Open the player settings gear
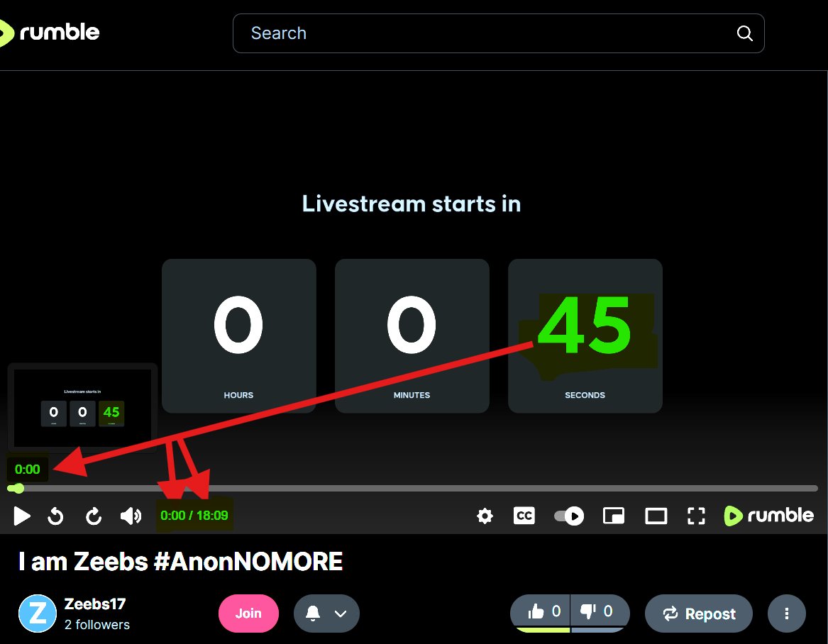Viewport: 828px width, 644px height. [485, 516]
